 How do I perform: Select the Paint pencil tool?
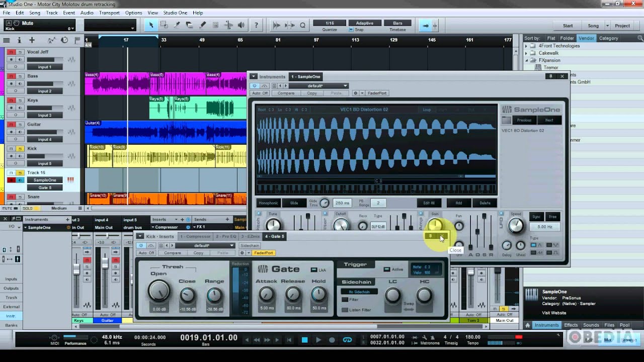pyautogui.click(x=203, y=25)
